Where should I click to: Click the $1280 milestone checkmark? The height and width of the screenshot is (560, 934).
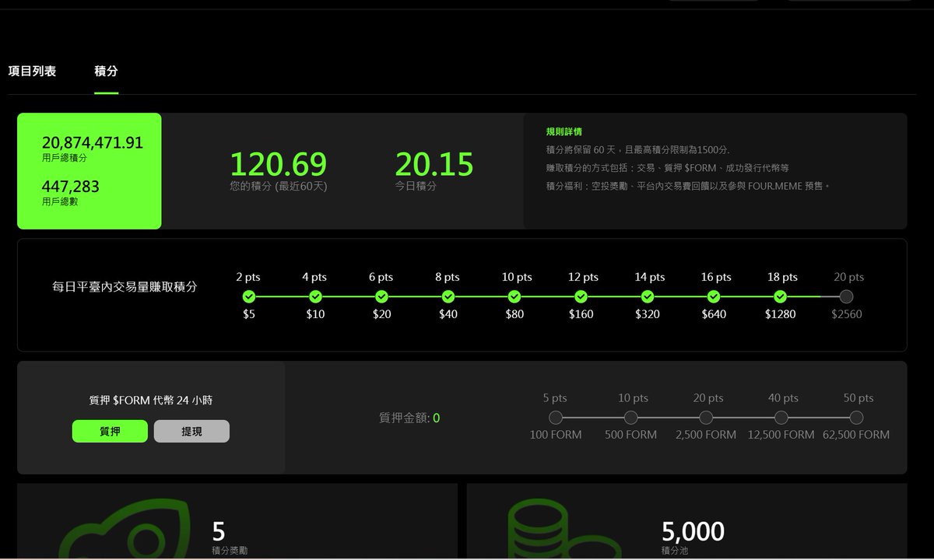pos(781,296)
